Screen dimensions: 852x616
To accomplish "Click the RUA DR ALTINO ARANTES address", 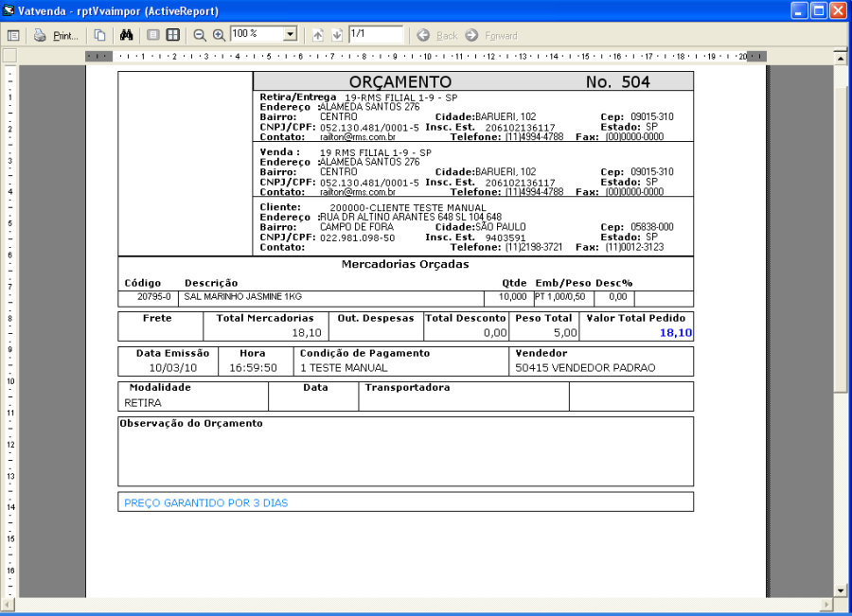I will 411,218.
